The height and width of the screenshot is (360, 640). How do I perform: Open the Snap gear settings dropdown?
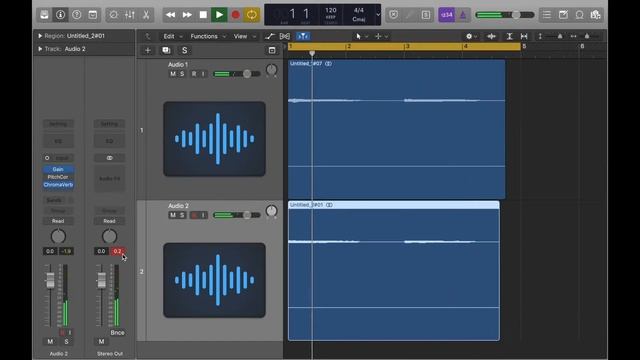coord(471,36)
